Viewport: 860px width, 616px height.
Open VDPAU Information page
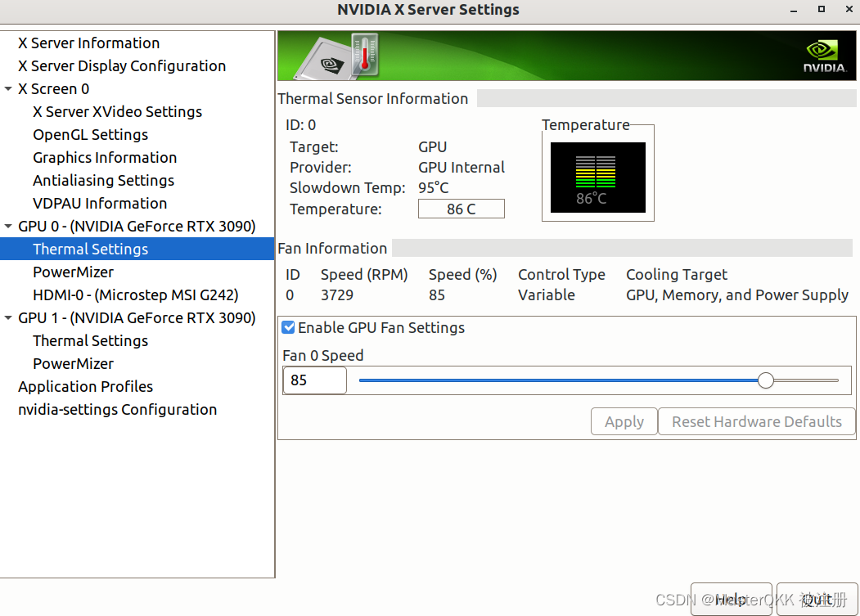click(x=100, y=204)
